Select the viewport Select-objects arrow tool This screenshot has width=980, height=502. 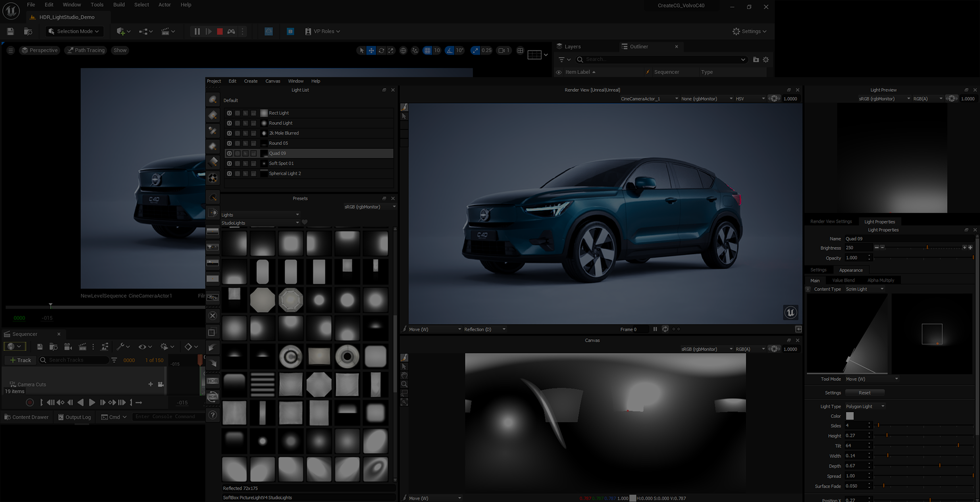coord(361,51)
